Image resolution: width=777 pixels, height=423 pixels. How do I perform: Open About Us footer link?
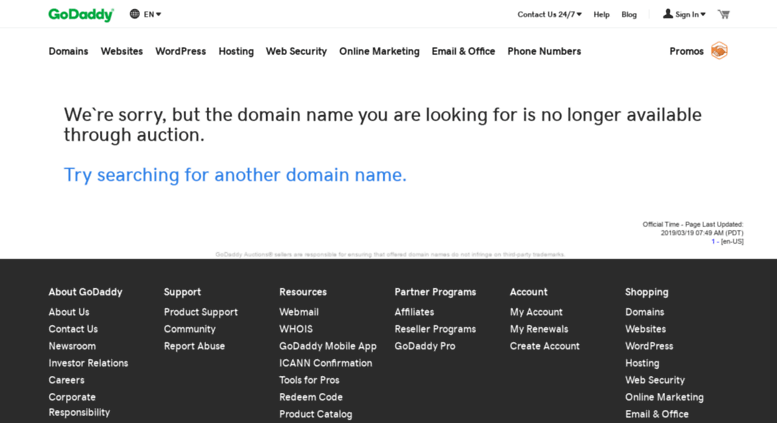69,312
